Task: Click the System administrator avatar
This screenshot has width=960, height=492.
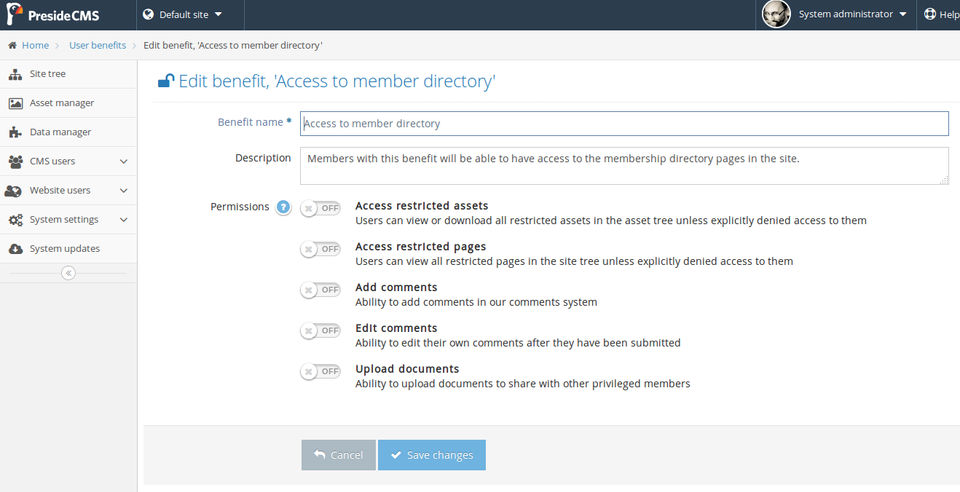Action: click(776, 14)
